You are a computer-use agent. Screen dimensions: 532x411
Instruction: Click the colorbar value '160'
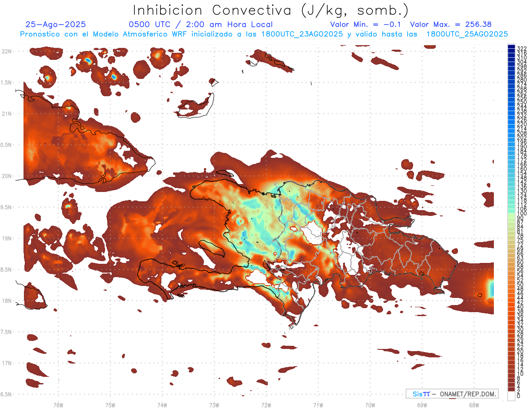522,169
